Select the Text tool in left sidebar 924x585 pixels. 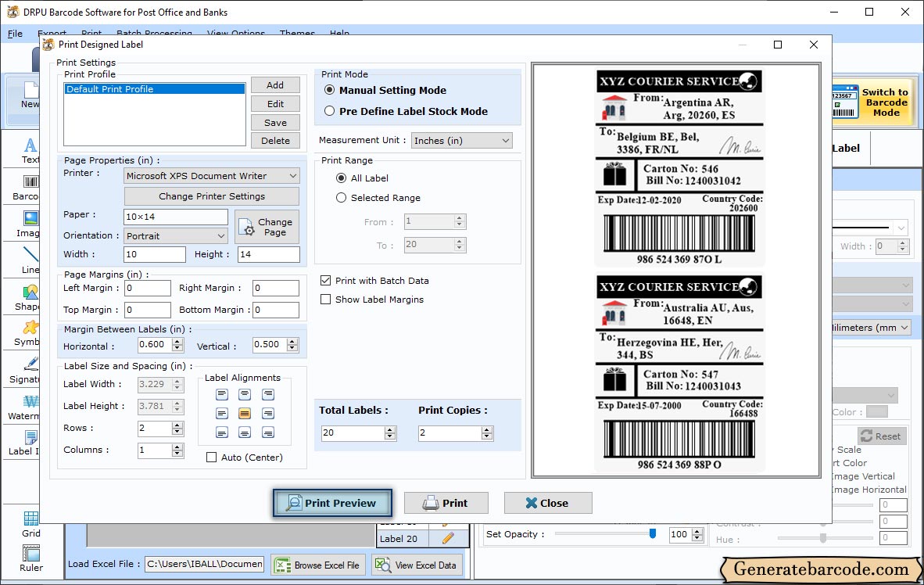pos(30,150)
